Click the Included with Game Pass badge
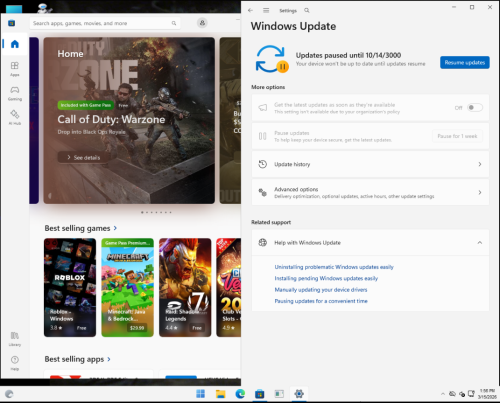This screenshot has height=403, width=500. pos(86,105)
